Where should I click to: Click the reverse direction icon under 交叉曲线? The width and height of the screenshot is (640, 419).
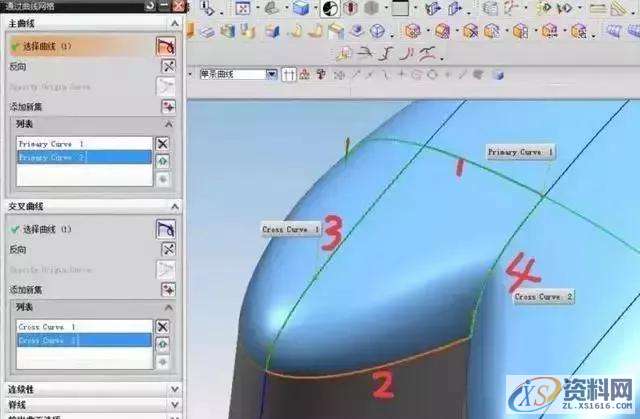pyautogui.click(x=166, y=248)
